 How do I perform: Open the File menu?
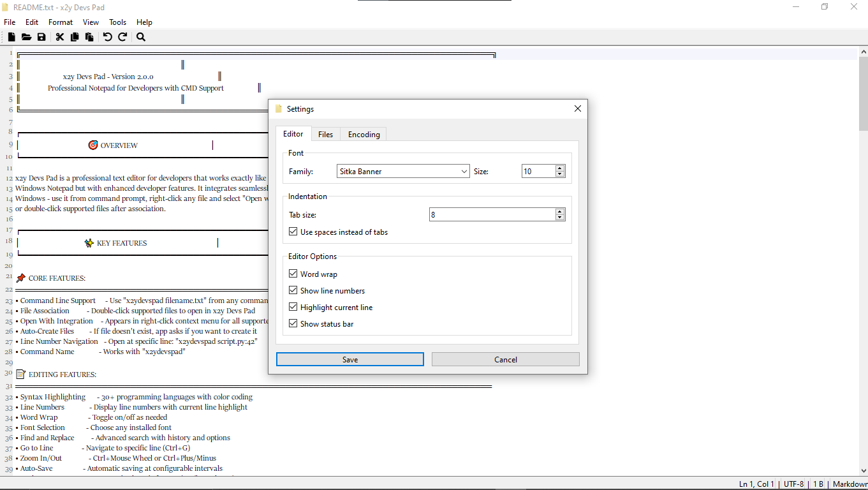click(10, 22)
